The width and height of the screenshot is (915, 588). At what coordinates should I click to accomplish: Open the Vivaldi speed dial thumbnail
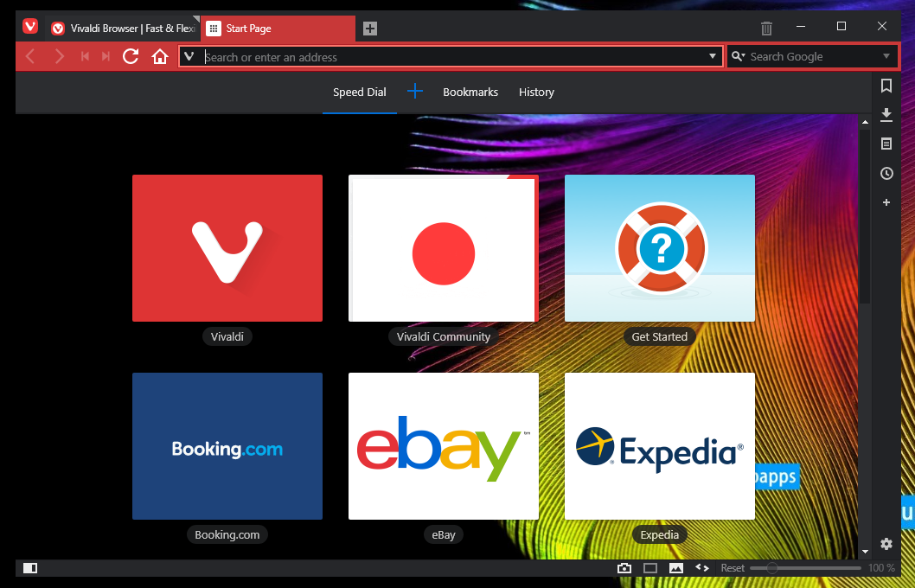[x=227, y=248]
